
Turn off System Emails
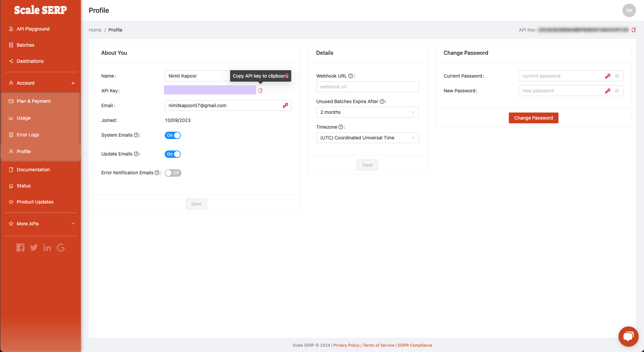[x=173, y=135]
